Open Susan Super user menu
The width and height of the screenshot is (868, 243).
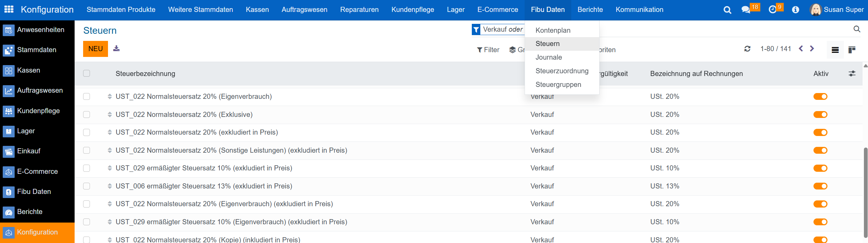[837, 10]
